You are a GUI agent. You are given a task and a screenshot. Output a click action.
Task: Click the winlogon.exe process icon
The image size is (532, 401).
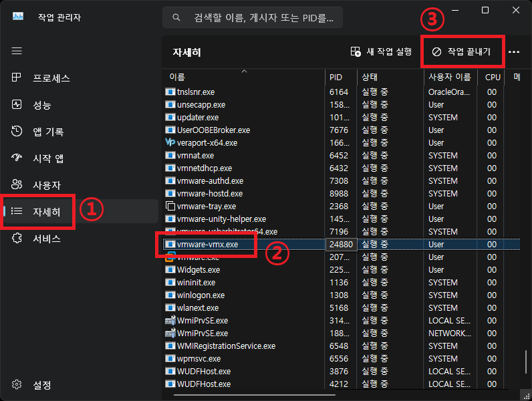pyautogui.click(x=170, y=295)
